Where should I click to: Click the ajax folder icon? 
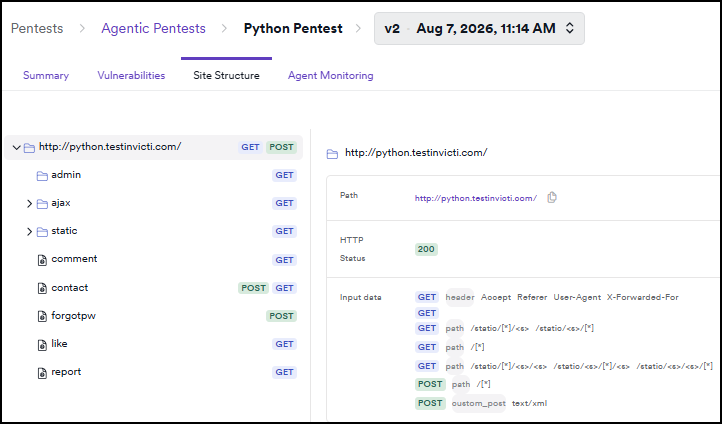click(42, 204)
